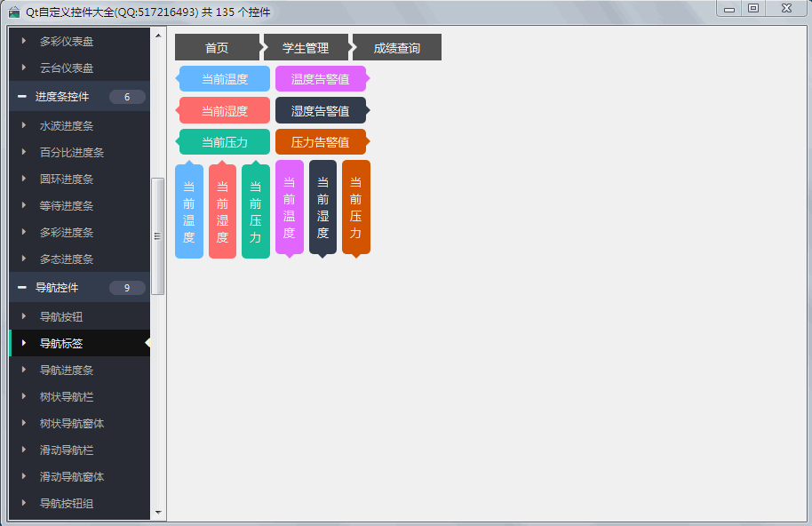The image size is (812, 526).
Task: Click the dark 湿度告警值 label
Action: click(320, 111)
